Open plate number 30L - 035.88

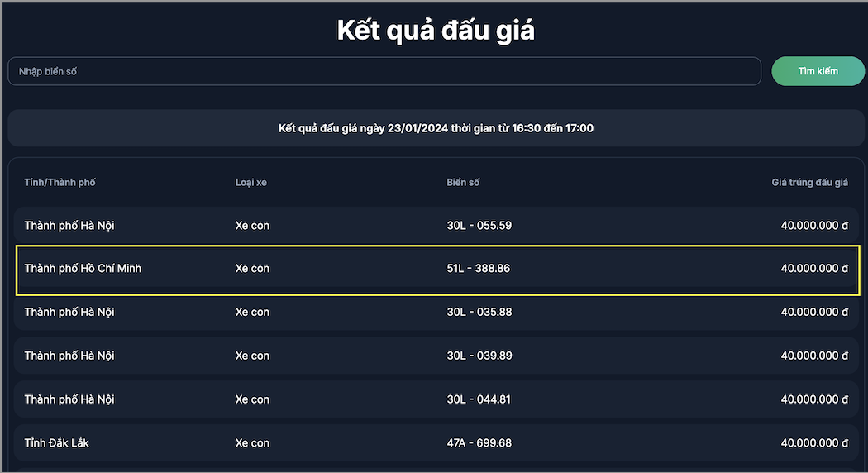479,312
